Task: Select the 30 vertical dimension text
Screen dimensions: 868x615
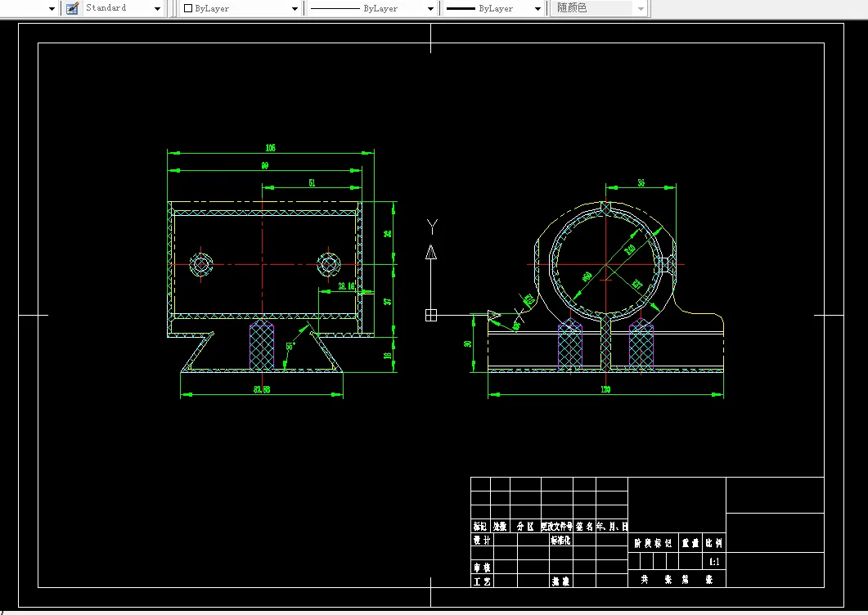Action: click(468, 343)
